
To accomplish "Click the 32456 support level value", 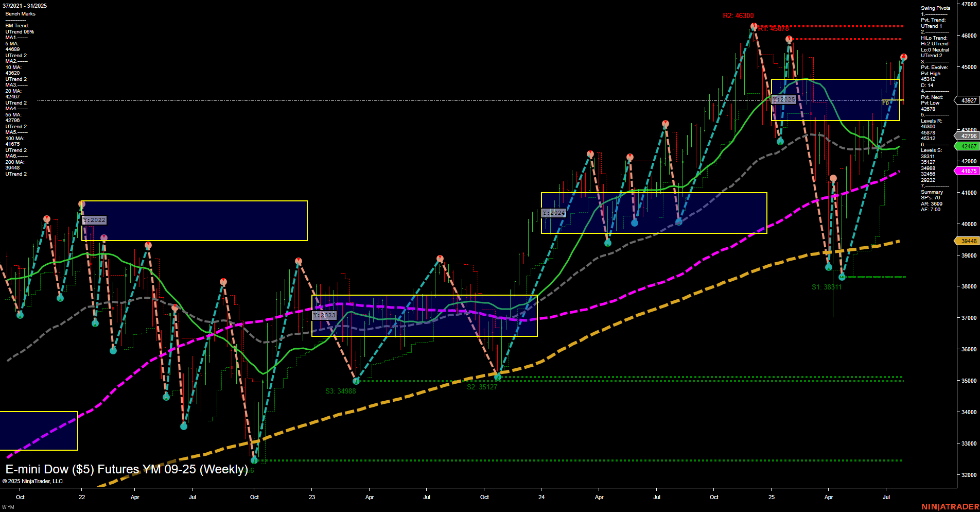I will (x=928, y=174).
